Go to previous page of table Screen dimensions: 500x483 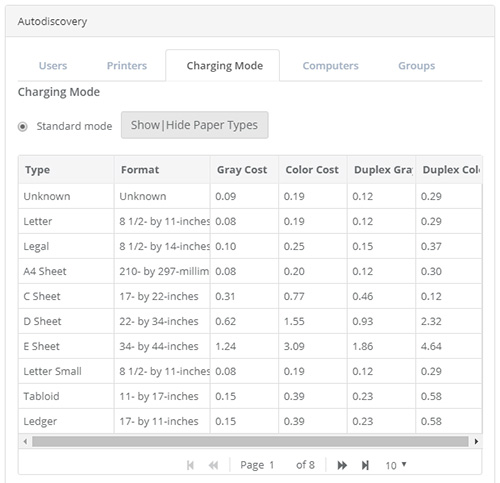pos(213,465)
